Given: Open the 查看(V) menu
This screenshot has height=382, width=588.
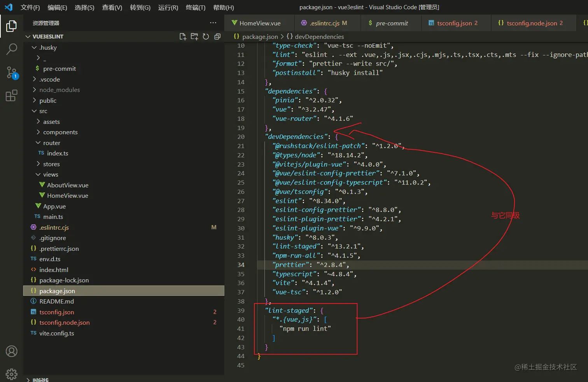Looking at the screenshot, I should point(112,7).
